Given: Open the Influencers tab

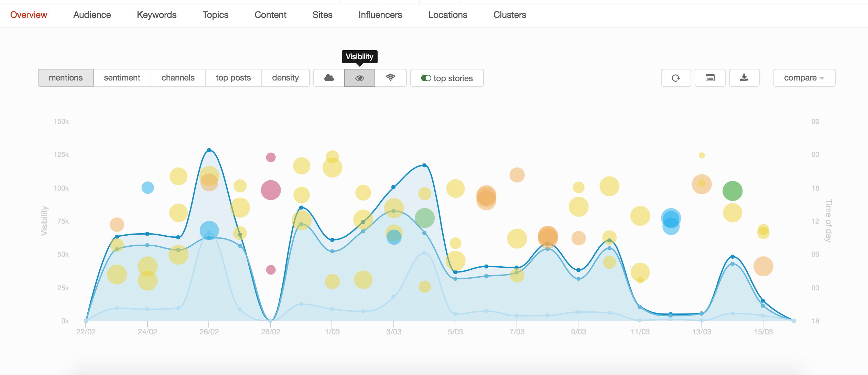Looking at the screenshot, I should (x=380, y=15).
